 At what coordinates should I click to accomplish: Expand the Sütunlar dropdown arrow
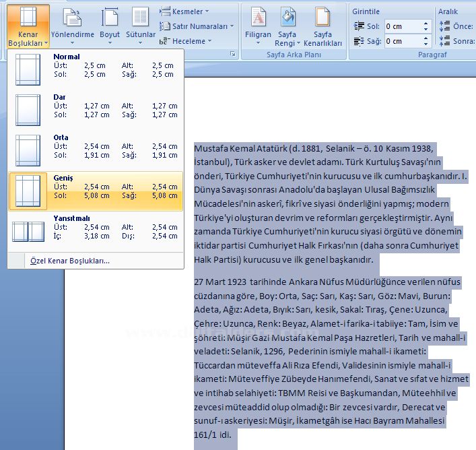coord(140,43)
